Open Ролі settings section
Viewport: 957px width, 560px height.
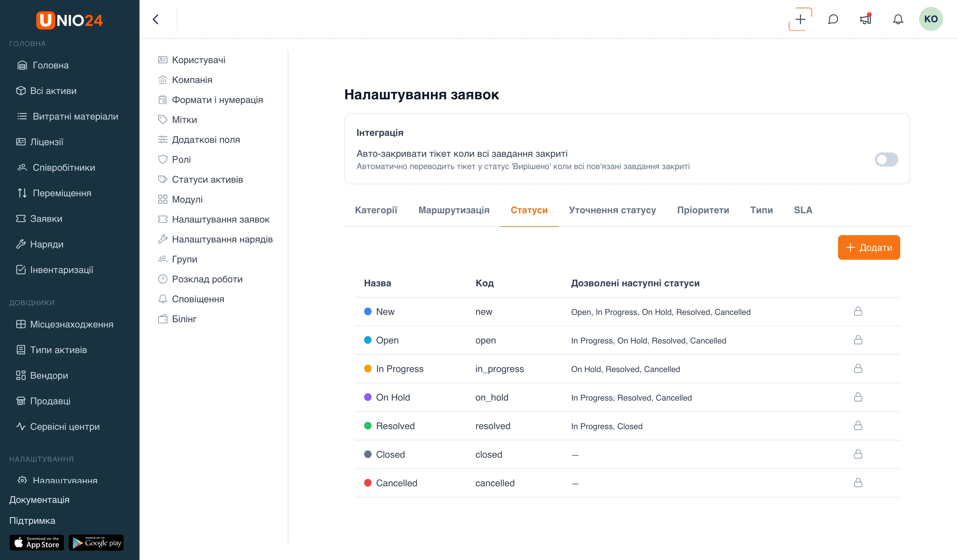(174, 159)
